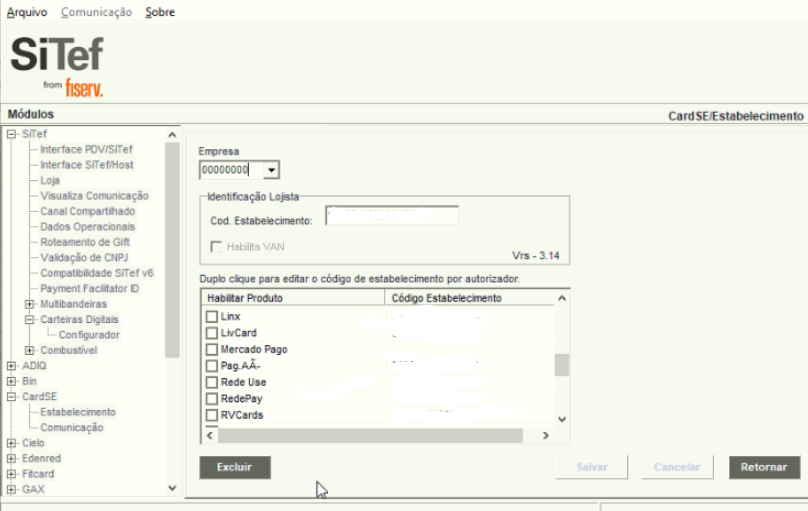The image size is (808, 511).
Task: Click the Empresa combo box text field
Action: coord(231,170)
